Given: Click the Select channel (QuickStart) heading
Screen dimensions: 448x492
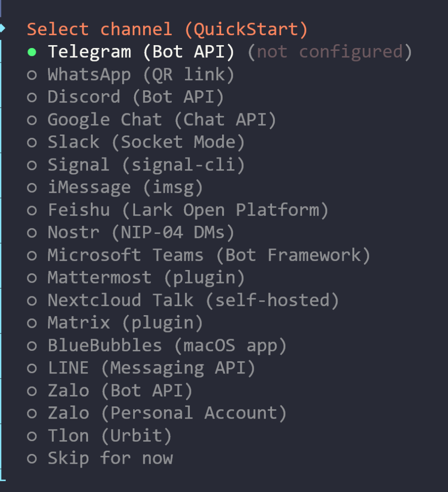Looking at the screenshot, I should point(167,29).
